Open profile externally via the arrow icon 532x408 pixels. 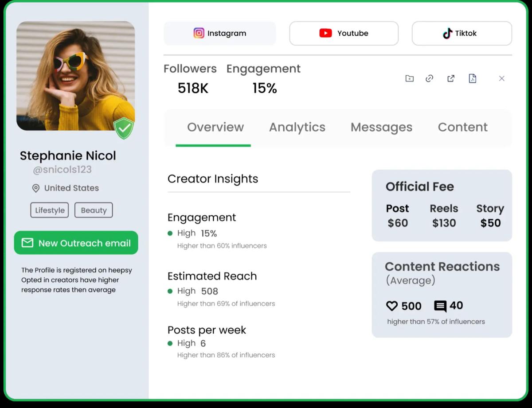click(x=450, y=78)
